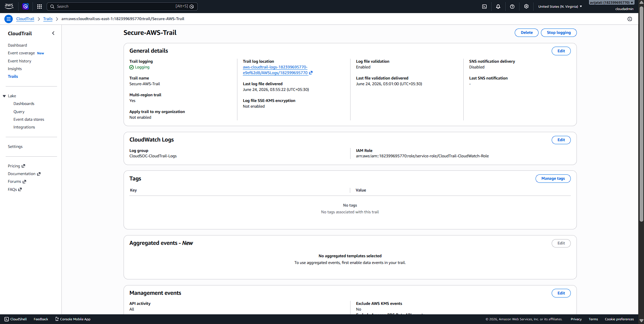644x324 pixels.
Task: Open Event data stores in sidebar
Action: (x=29, y=119)
